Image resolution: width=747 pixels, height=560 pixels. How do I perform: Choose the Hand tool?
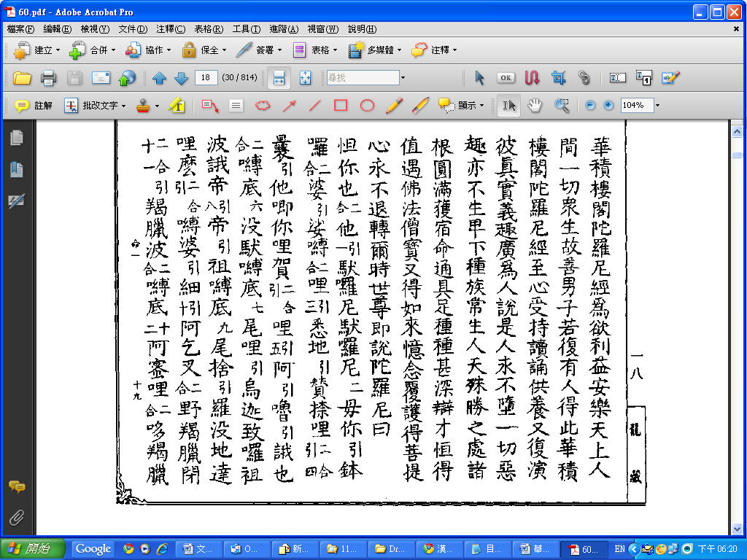[x=535, y=105]
